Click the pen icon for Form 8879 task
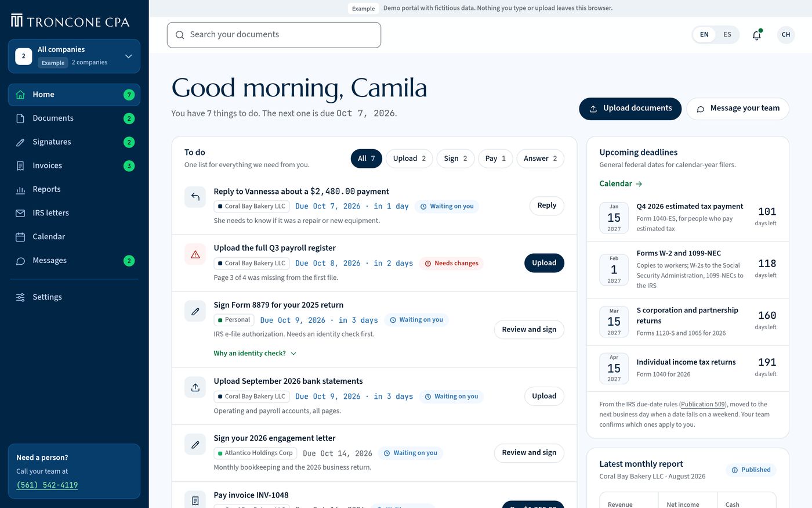Viewport: 812px width, 508px height. point(195,311)
